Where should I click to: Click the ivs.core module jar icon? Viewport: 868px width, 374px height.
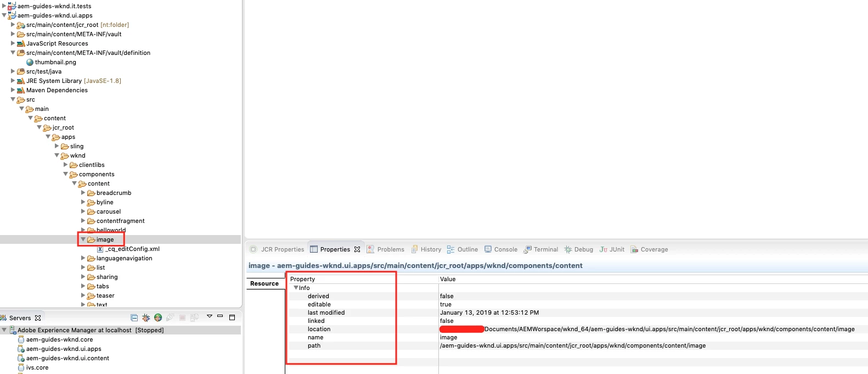21,367
